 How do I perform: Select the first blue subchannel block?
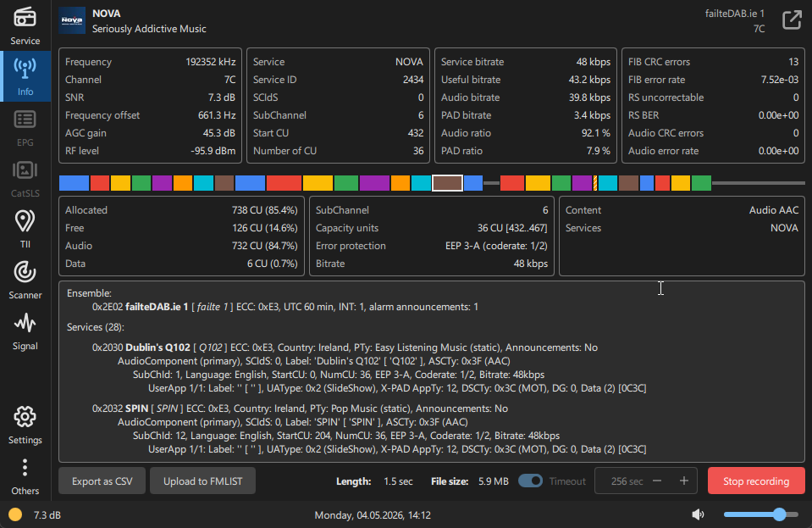[74, 183]
